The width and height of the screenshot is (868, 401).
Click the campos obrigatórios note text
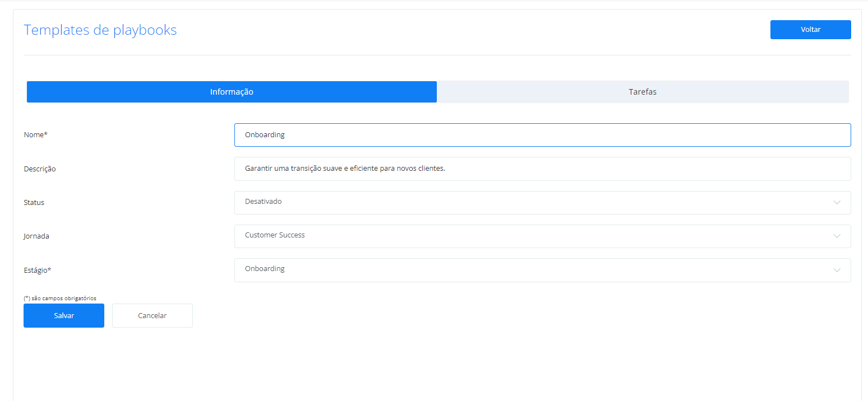(x=60, y=299)
